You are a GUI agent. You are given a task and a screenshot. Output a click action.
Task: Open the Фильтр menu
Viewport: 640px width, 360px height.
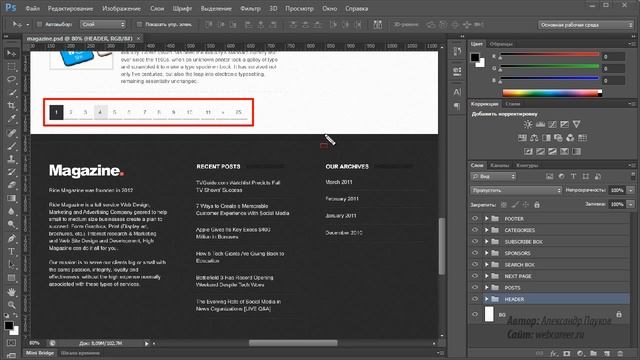(250, 8)
